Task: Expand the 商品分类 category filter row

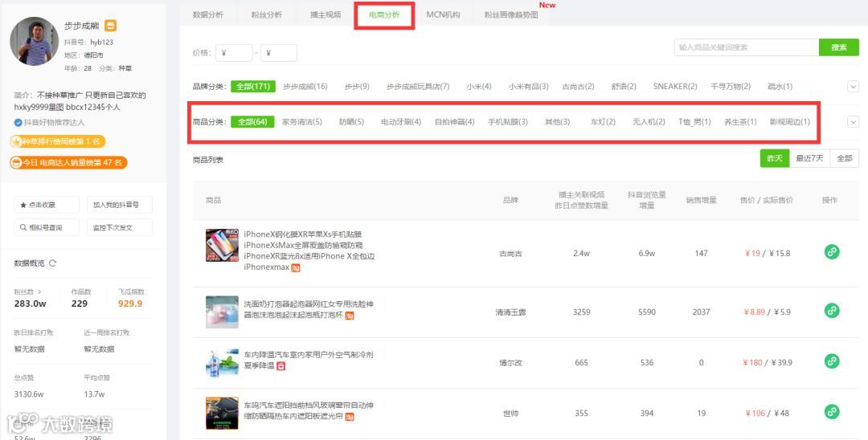Action: point(853,122)
